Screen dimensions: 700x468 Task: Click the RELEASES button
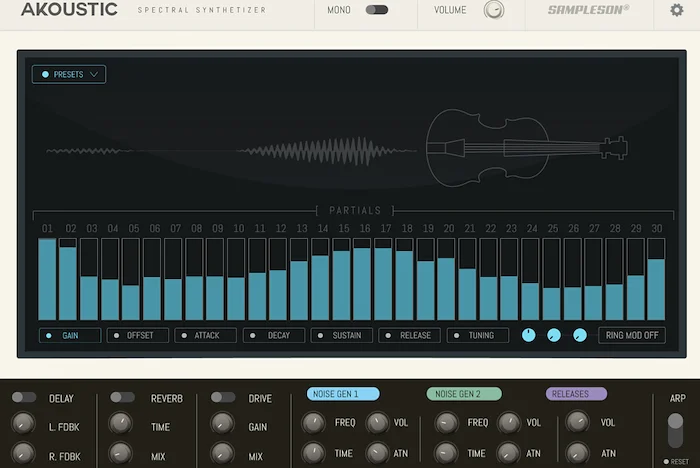tap(576, 394)
